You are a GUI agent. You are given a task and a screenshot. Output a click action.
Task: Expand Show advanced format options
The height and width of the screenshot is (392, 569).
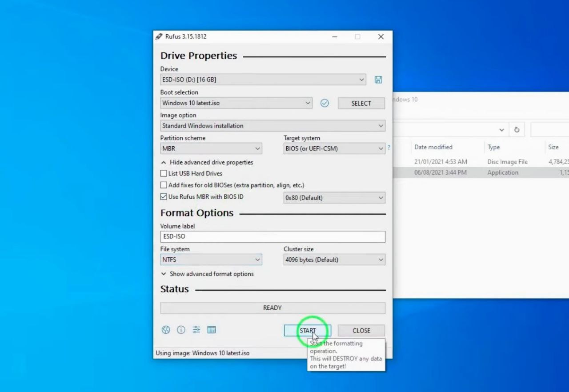pos(207,274)
